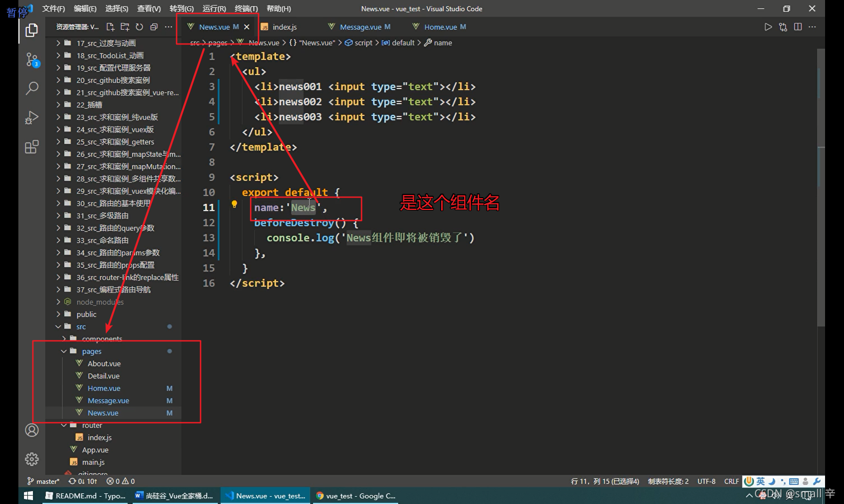Expand the 22_插槽 folder
This screenshot has height=504, width=844.
[x=114, y=105]
